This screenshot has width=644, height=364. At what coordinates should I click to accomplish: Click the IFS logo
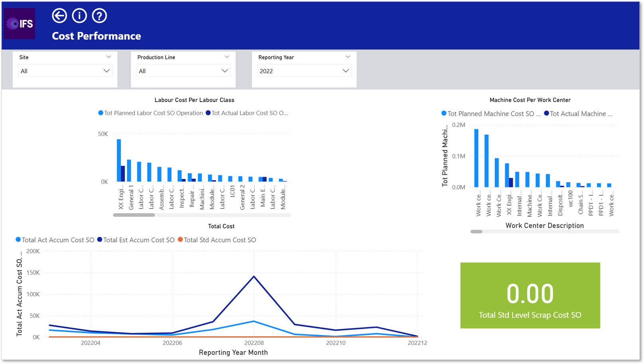(20, 24)
